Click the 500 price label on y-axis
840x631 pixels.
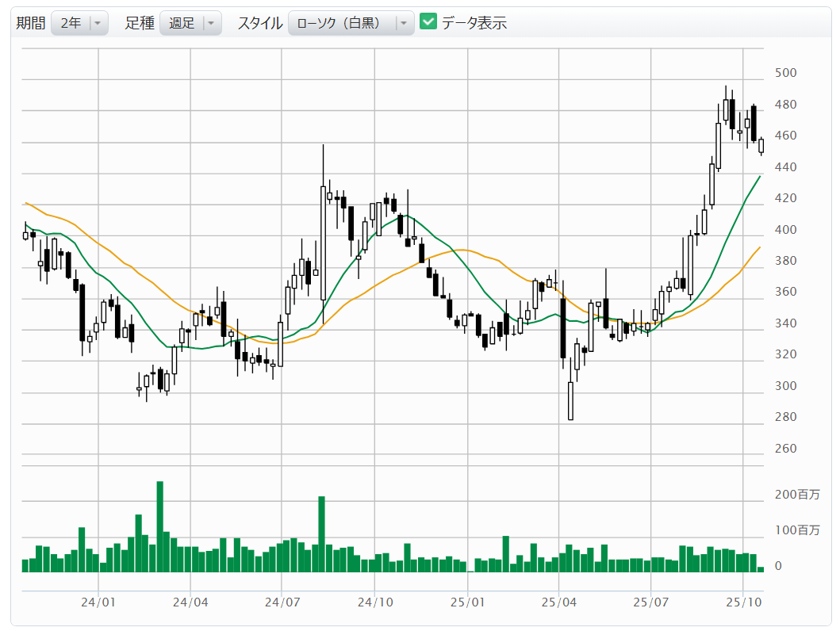click(x=785, y=73)
